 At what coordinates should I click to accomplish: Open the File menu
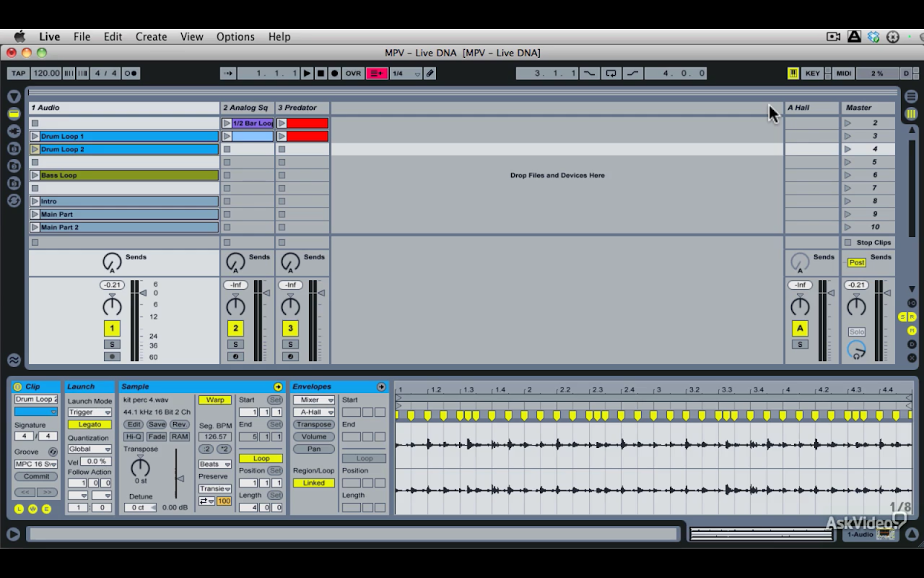82,37
